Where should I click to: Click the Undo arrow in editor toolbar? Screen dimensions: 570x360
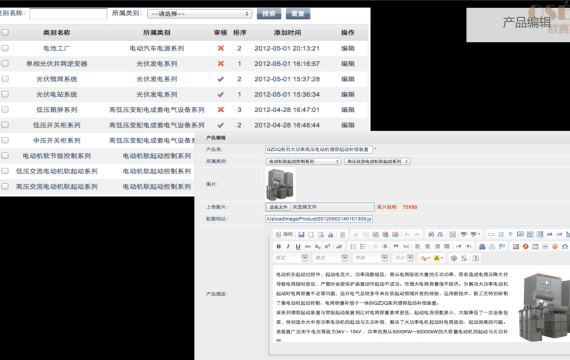[407, 235]
